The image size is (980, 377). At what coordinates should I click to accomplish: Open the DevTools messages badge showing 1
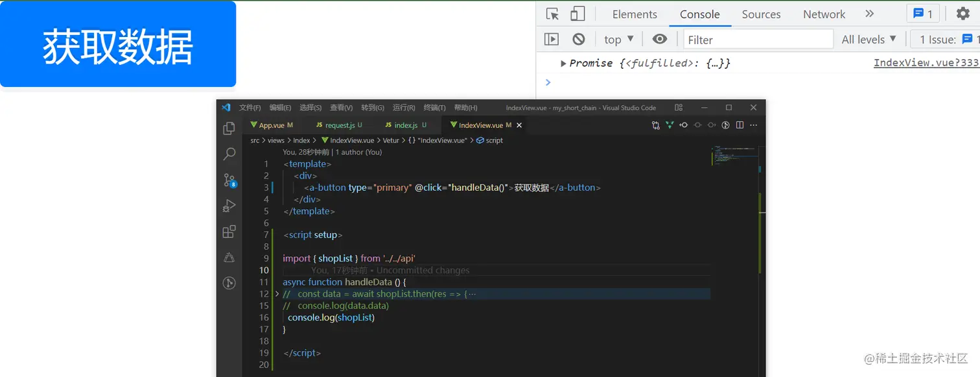(x=923, y=14)
